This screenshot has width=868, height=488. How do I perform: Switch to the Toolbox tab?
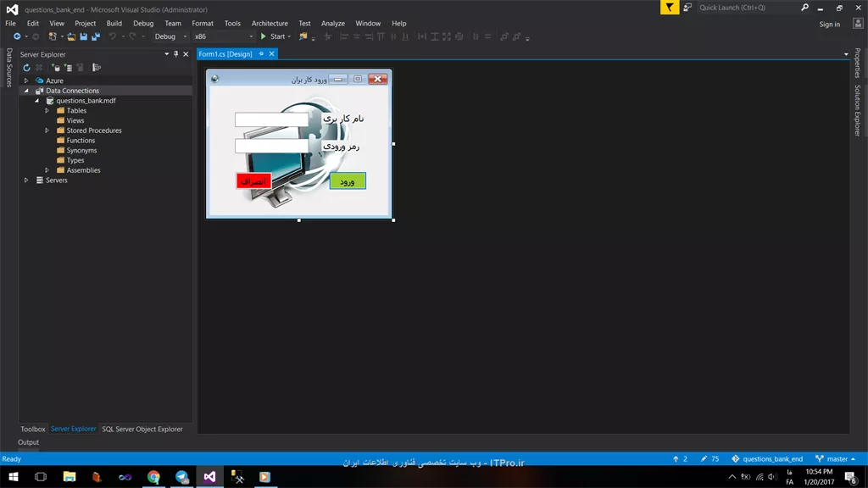(x=33, y=429)
